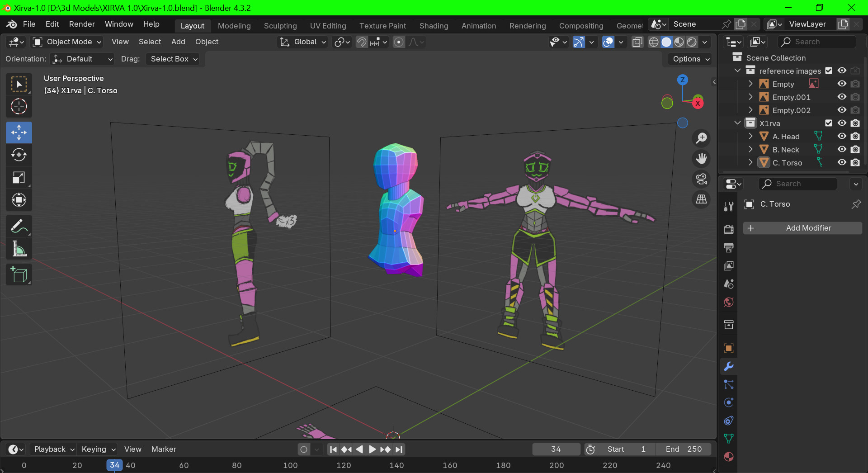Choose the Rotate tool
868x473 pixels.
click(19, 155)
